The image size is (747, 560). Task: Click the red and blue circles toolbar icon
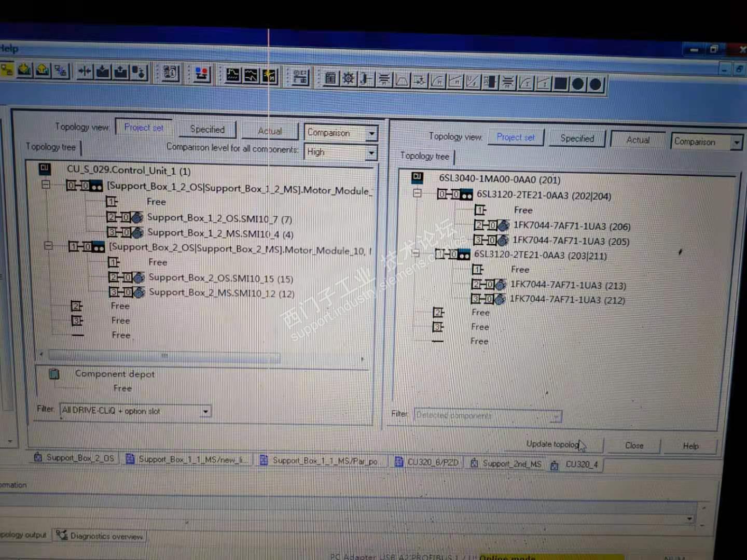coord(202,74)
